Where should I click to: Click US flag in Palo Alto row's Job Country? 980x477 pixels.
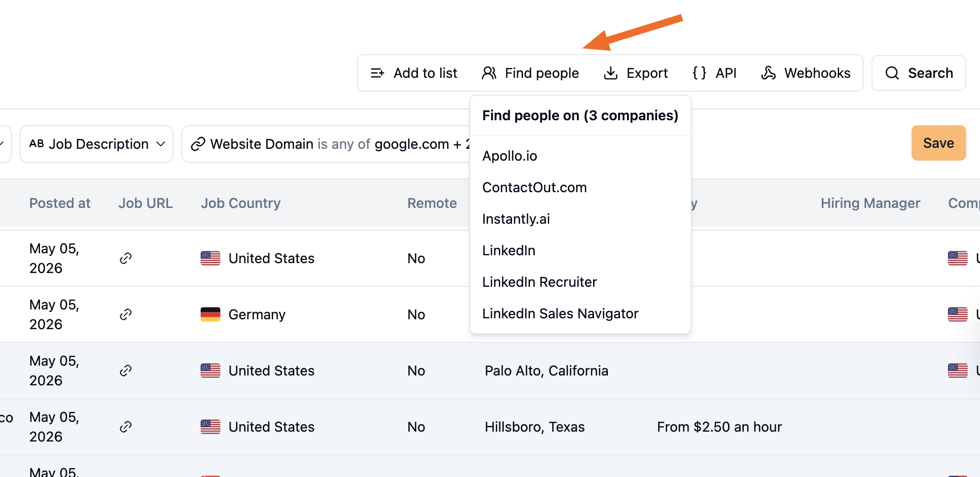(210, 371)
